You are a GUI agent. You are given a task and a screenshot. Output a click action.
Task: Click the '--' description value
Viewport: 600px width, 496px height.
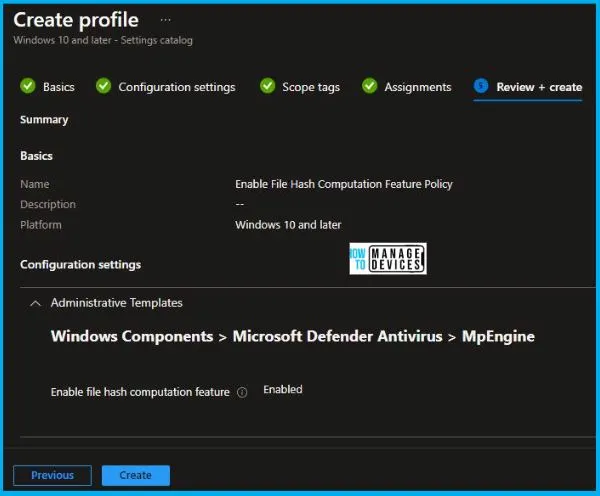(x=240, y=205)
